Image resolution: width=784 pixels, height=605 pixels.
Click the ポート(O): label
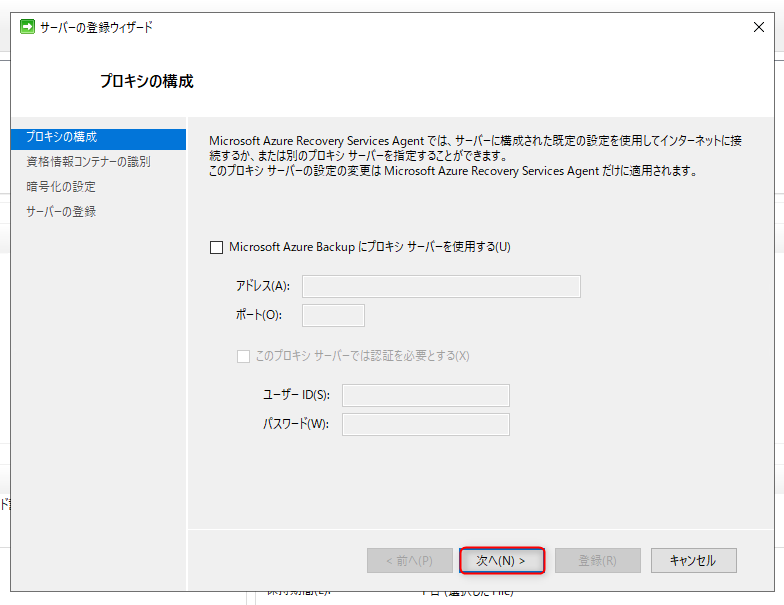(258, 315)
